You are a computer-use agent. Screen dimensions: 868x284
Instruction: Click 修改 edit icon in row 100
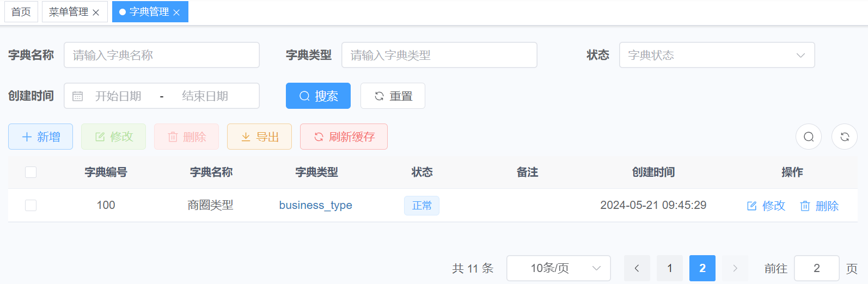[x=752, y=206]
